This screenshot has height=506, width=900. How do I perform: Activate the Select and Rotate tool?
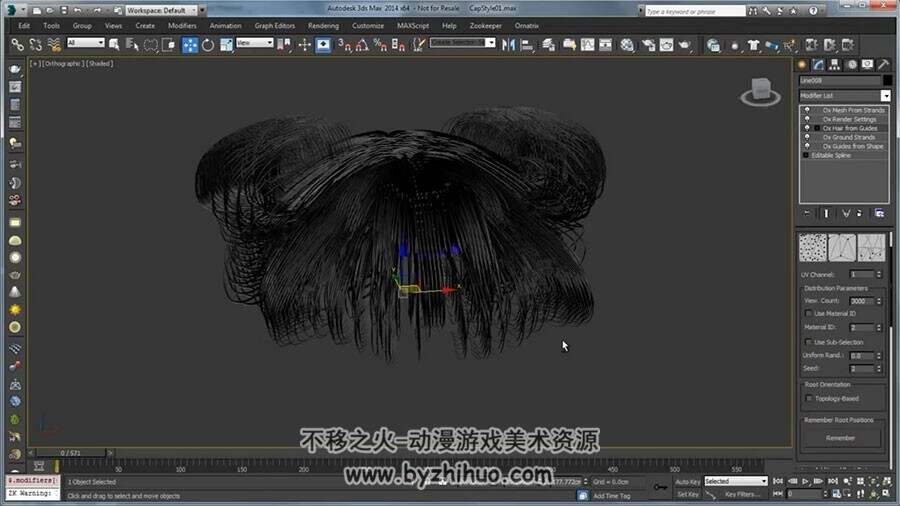pos(208,45)
